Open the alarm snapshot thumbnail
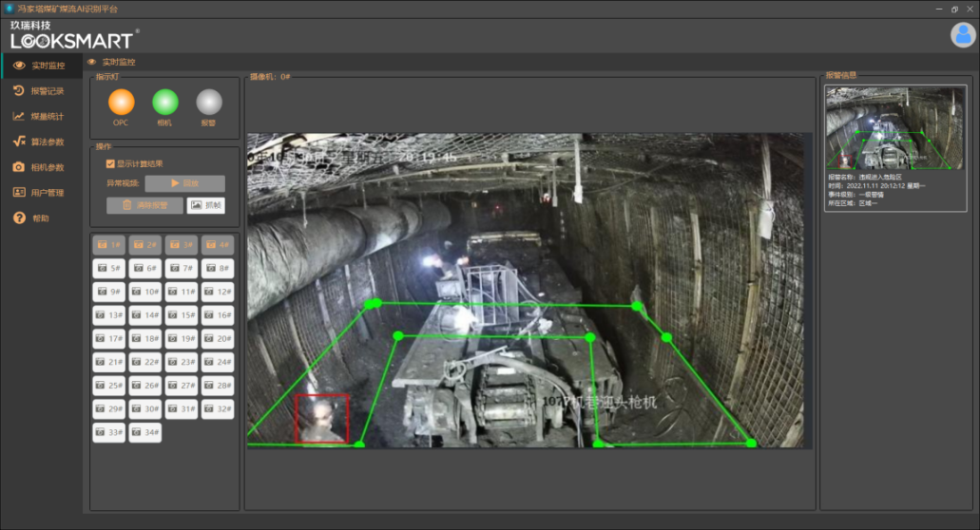This screenshot has height=530, width=980. [x=894, y=129]
